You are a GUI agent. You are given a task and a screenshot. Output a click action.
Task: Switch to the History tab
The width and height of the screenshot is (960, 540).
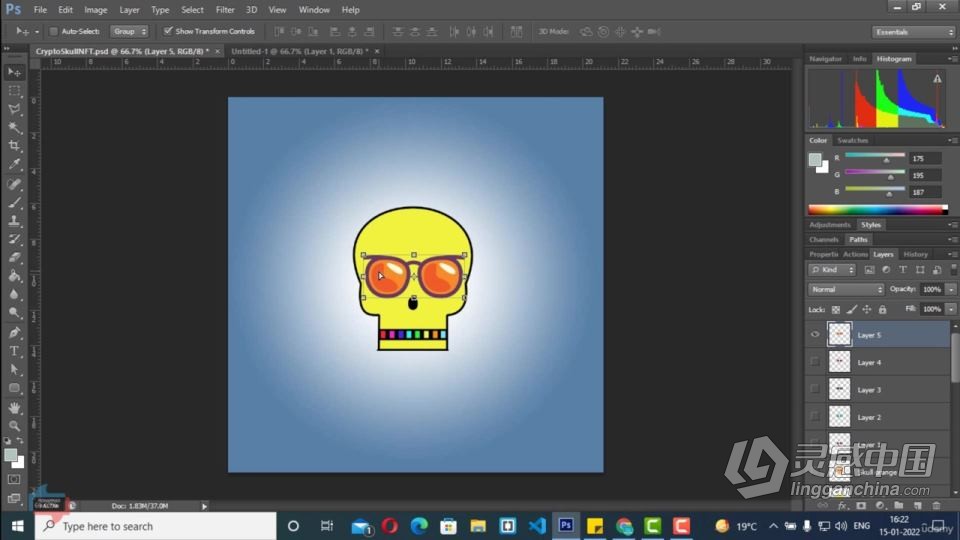coord(915,254)
